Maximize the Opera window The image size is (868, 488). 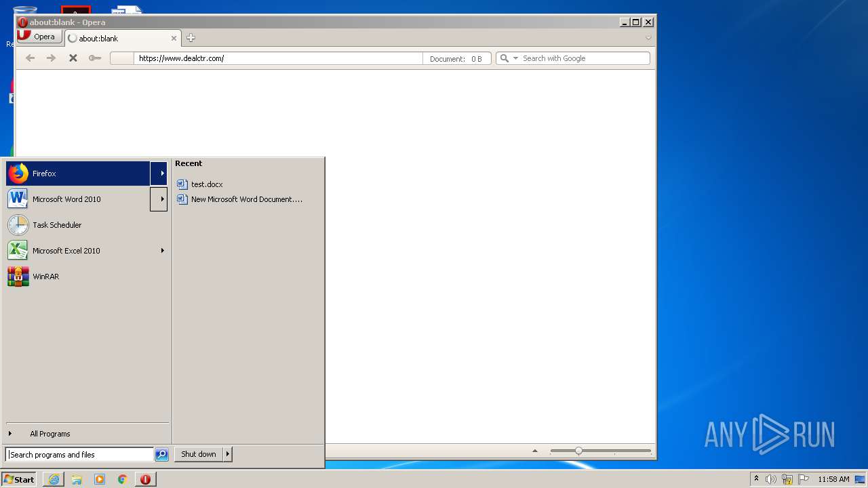635,22
